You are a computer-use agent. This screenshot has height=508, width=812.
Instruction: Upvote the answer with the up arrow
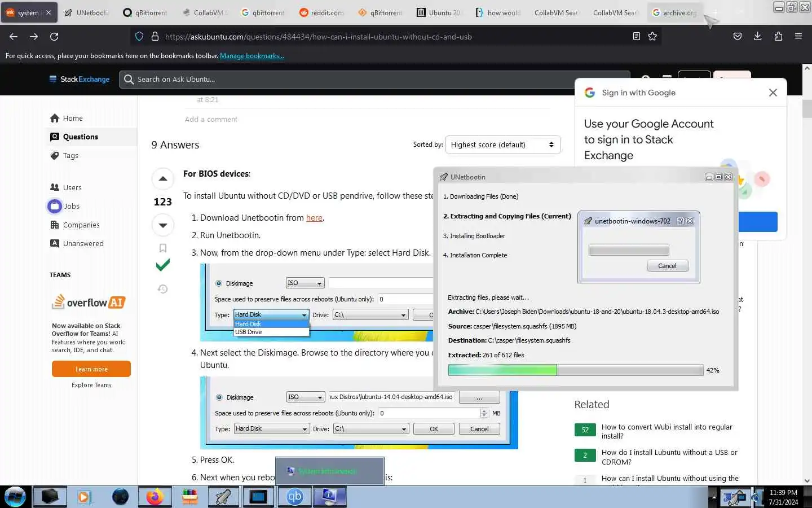point(163,179)
